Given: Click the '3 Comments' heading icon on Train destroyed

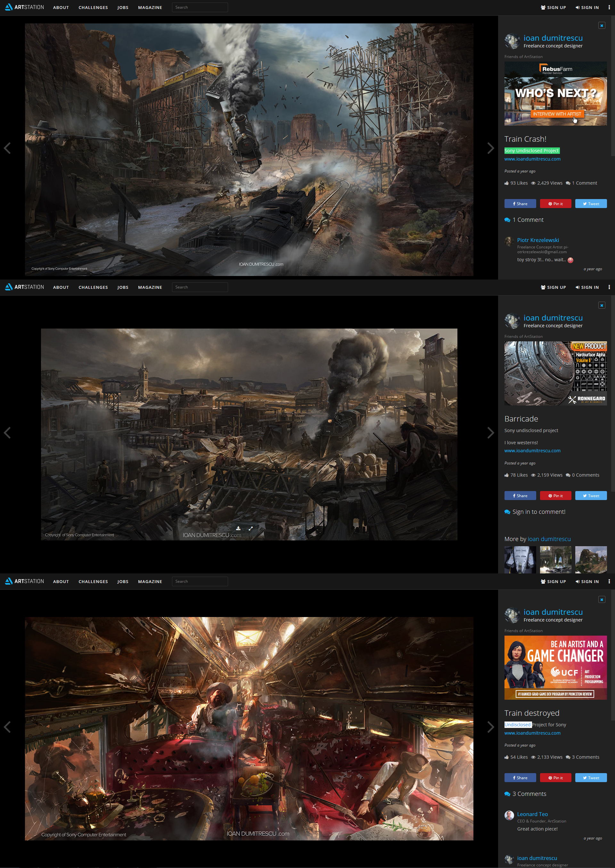Looking at the screenshot, I should coord(507,794).
